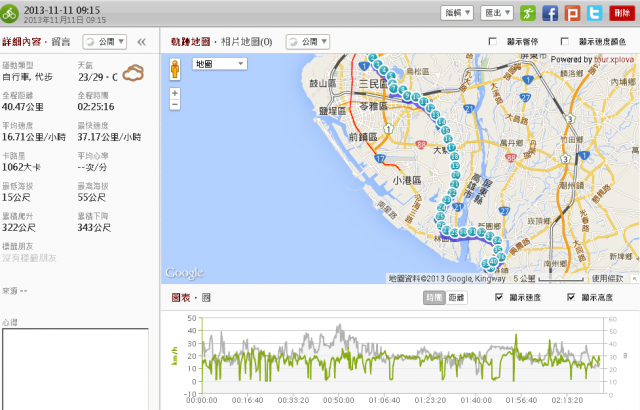This screenshot has width=640, height=410.
Task: Click the Google logo on the map
Action: click(x=184, y=273)
